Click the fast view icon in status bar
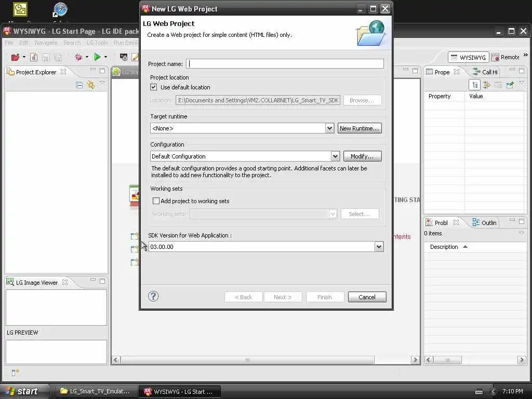Viewport: 532px width, 399px height. [x=15, y=373]
